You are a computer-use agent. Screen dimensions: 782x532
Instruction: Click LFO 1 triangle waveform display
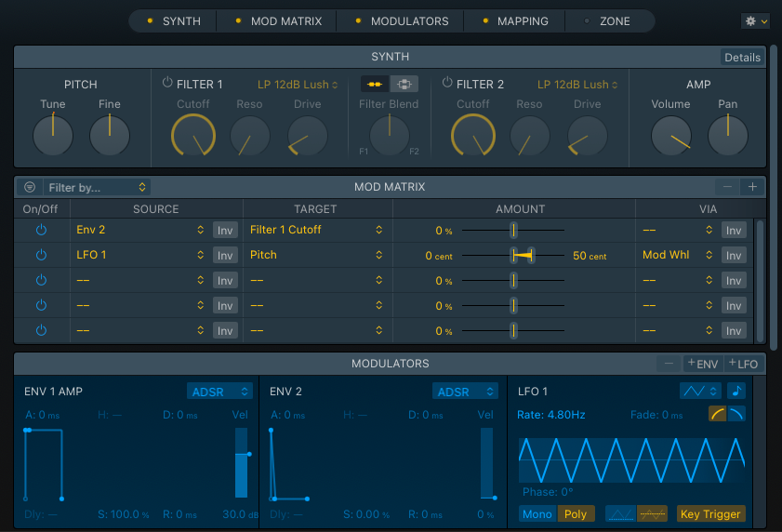tap(631, 459)
